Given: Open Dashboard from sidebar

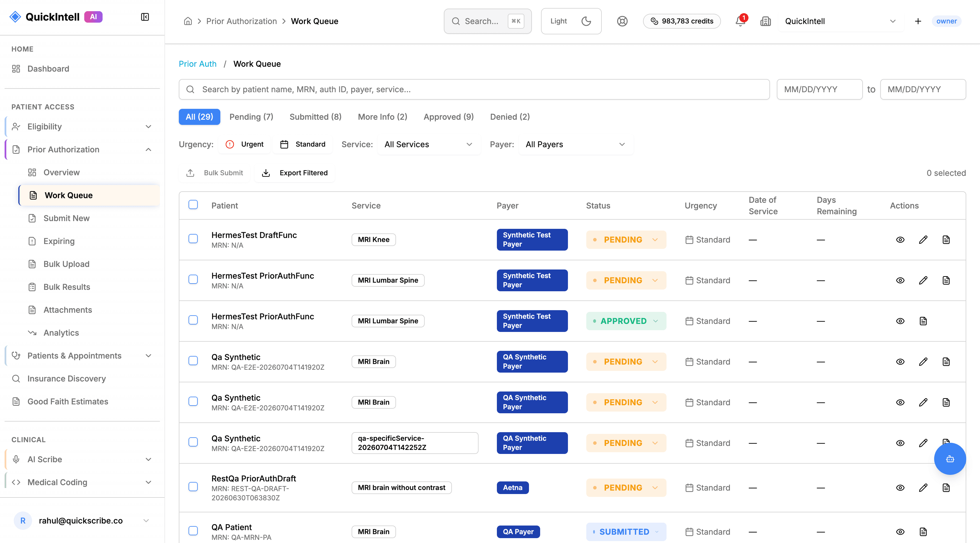Looking at the screenshot, I should pos(82,69).
